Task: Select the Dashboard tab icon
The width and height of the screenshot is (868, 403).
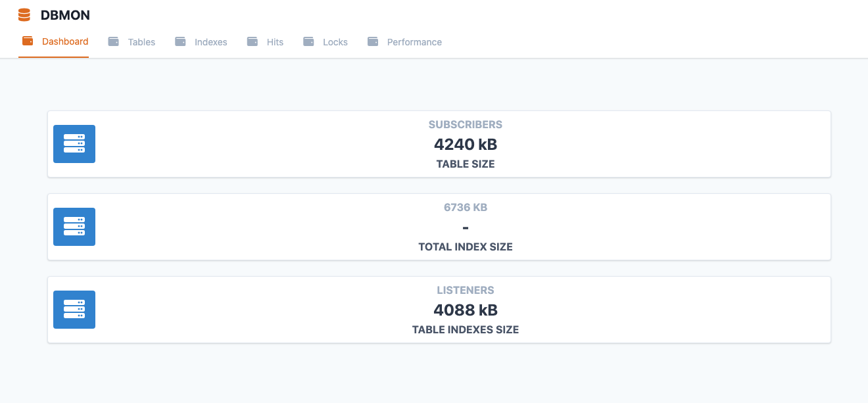Action: tap(27, 41)
